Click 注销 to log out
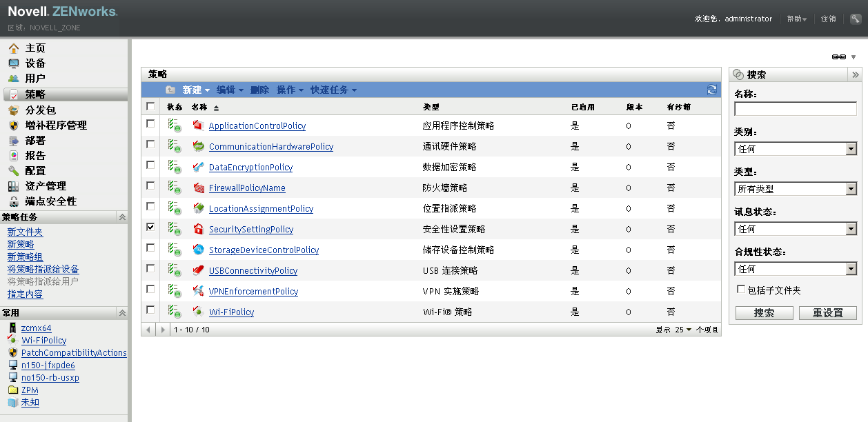The image size is (868, 422). tap(829, 19)
